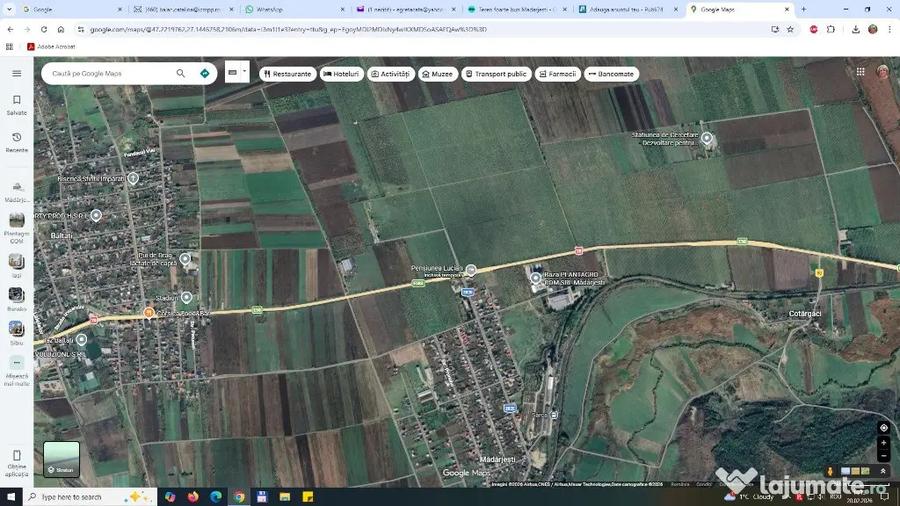Viewport: 900px width, 506px height.
Task: Open the Chrome home page button
Action: [61, 29]
